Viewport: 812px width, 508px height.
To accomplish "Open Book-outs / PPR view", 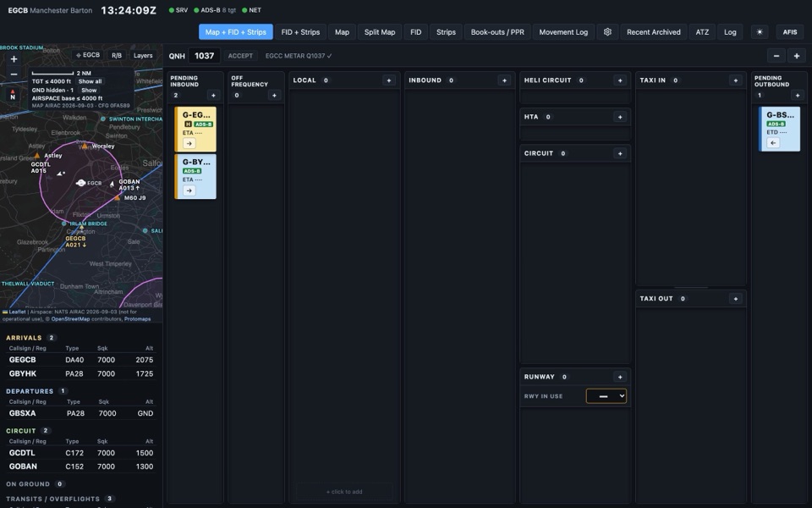I will [497, 32].
